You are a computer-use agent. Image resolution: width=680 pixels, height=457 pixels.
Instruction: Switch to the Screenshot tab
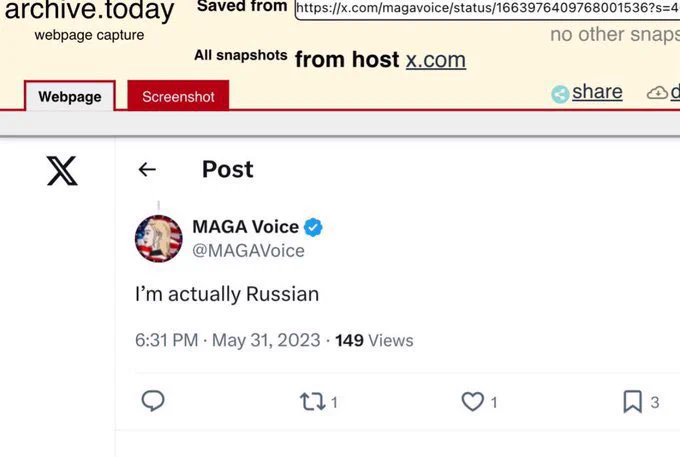pyautogui.click(x=178, y=96)
